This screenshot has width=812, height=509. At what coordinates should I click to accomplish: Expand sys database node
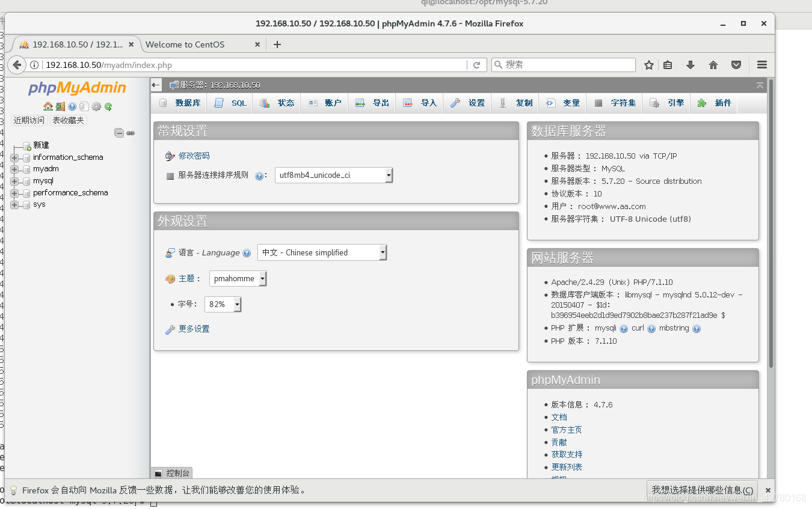[14, 205]
